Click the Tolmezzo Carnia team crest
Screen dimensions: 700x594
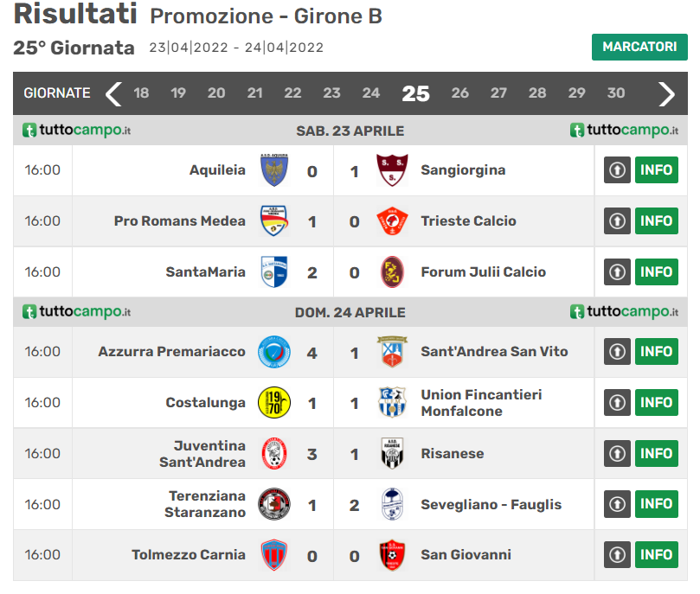click(274, 555)
